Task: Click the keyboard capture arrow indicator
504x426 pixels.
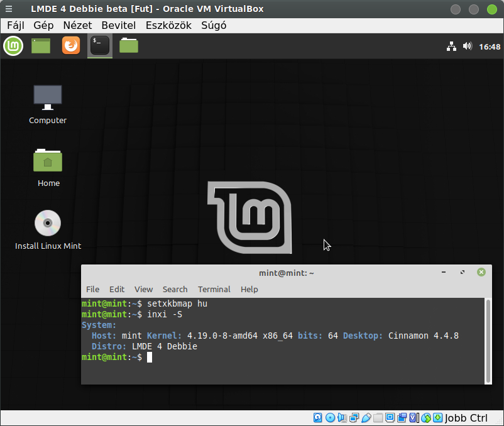Action: click(438, 418)
